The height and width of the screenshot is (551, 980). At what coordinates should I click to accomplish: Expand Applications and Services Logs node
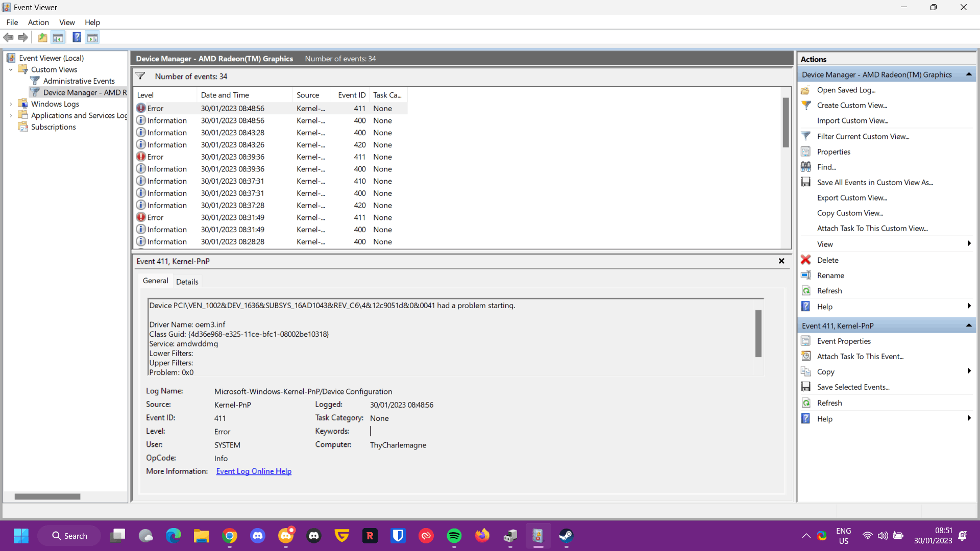click(x=11, y=115)
